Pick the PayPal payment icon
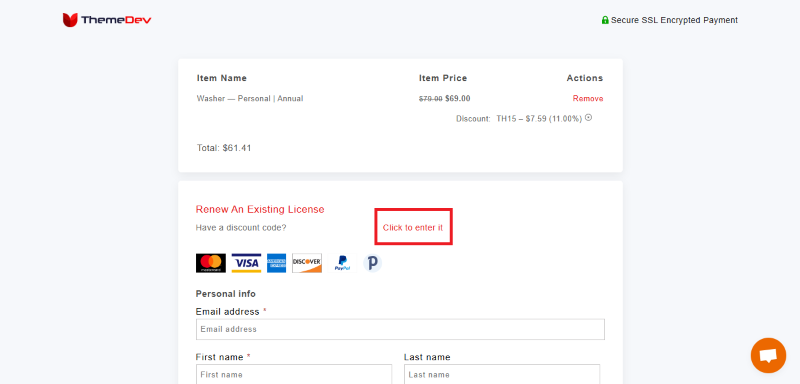This screenshot has width=800, height=384. [342, 263]
